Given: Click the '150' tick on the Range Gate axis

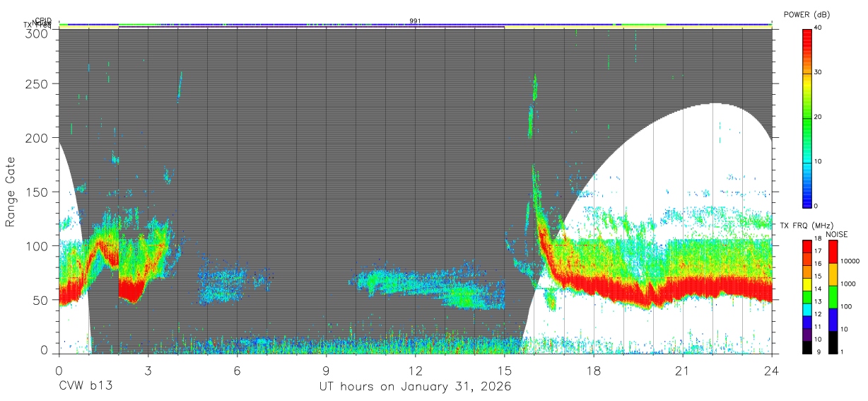Looking at the screenshot, I should tap(37, 192).
